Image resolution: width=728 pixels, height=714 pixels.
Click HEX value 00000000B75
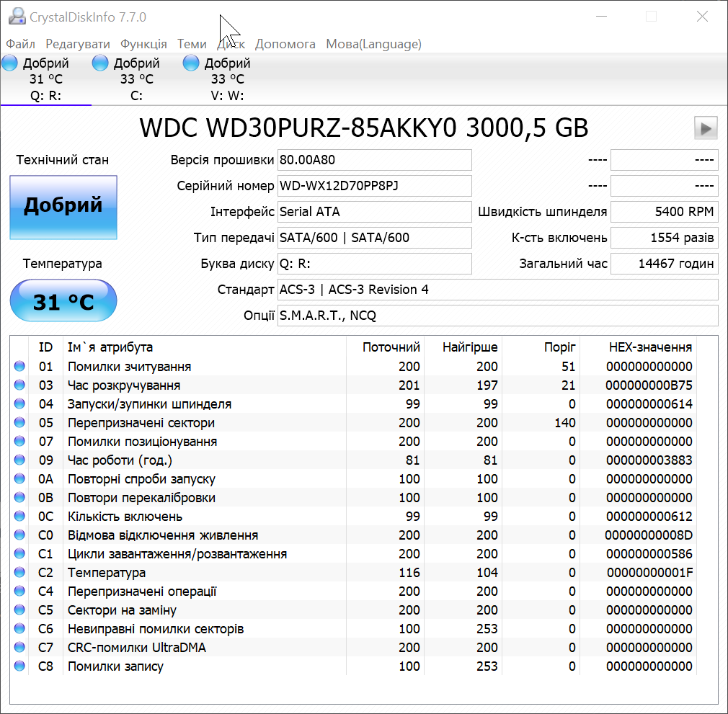point(649,385)
